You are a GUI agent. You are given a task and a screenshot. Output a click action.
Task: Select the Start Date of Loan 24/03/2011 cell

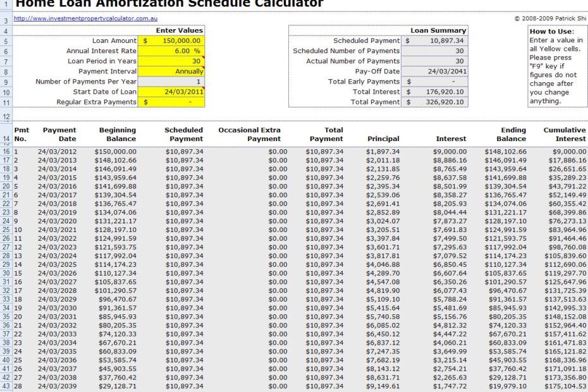171,92
